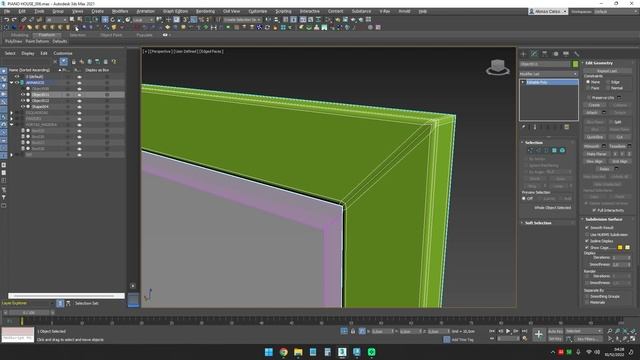Toggle the key mode plus button
This screenshot has width=640, height=360.
coord(539,335)
